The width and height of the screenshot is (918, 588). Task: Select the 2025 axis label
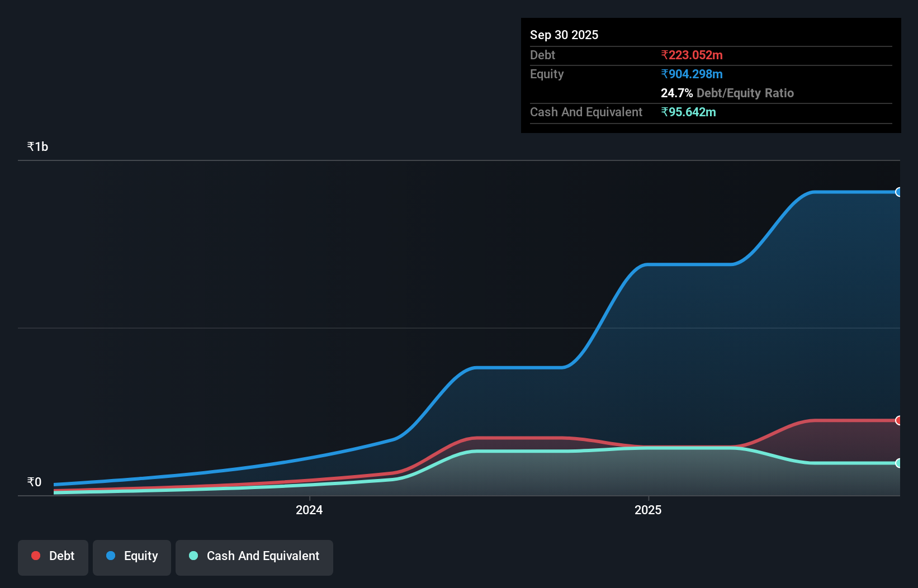(648, 509)
